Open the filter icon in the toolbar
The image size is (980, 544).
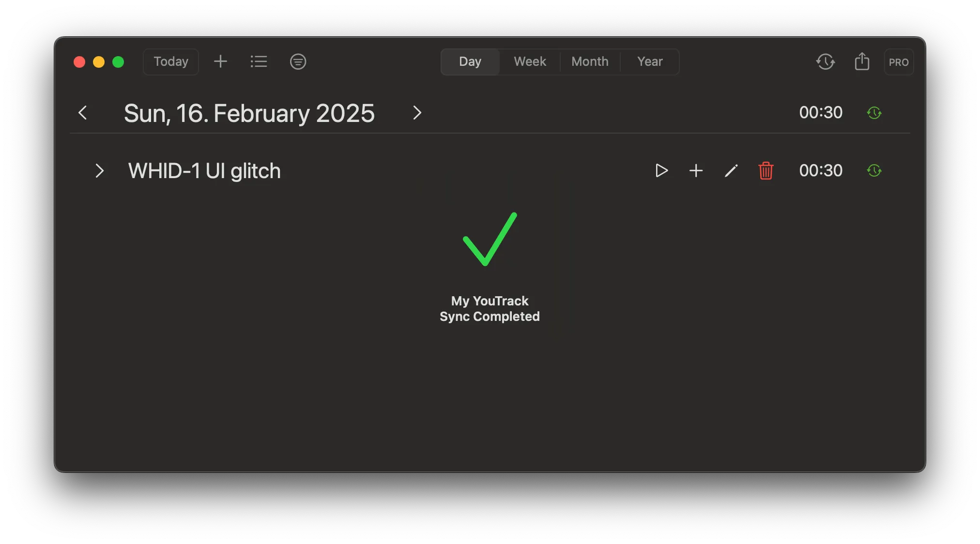[298, 61]
